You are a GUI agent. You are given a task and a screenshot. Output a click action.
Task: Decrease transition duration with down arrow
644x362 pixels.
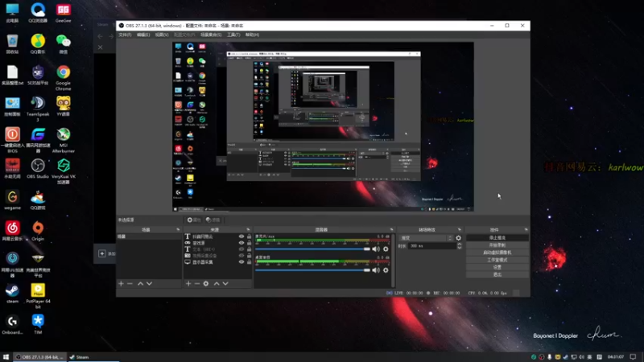tap(459, 248)
